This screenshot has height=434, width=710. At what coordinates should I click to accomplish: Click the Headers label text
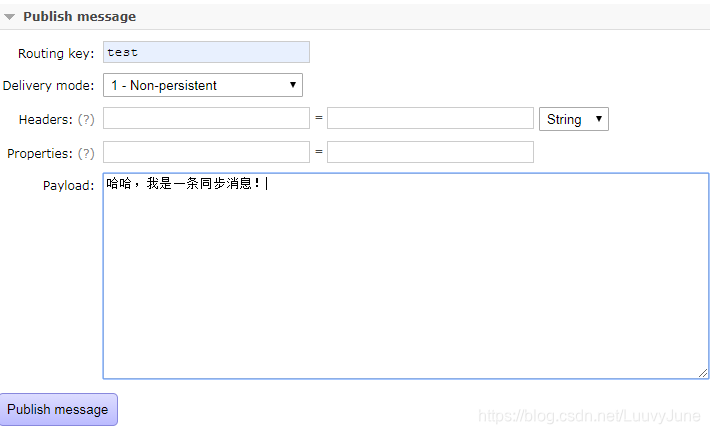coord(45,120)
